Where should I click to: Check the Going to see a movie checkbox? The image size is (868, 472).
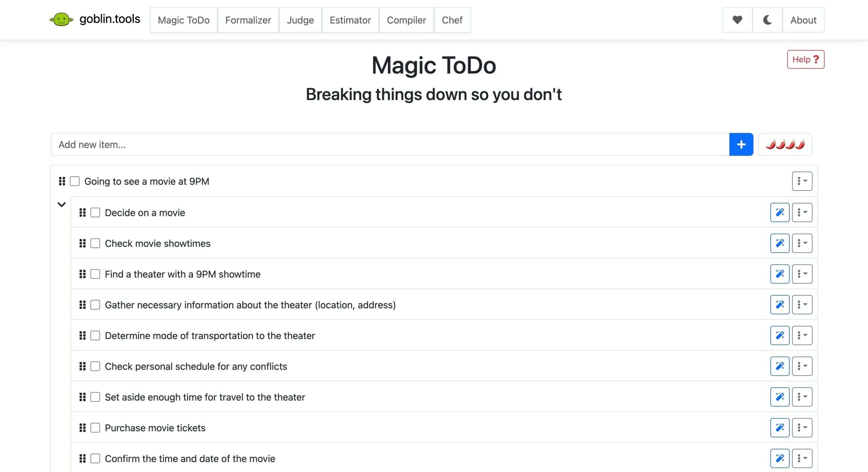tap(75, 181)
